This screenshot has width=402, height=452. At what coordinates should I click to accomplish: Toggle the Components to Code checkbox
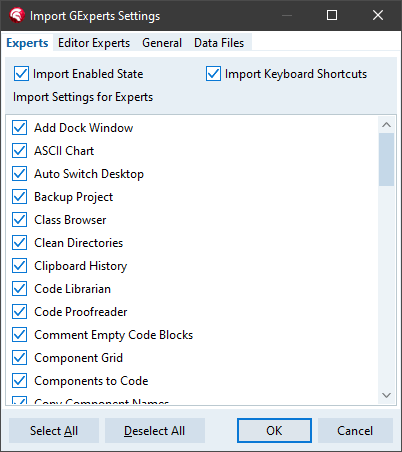20,381
